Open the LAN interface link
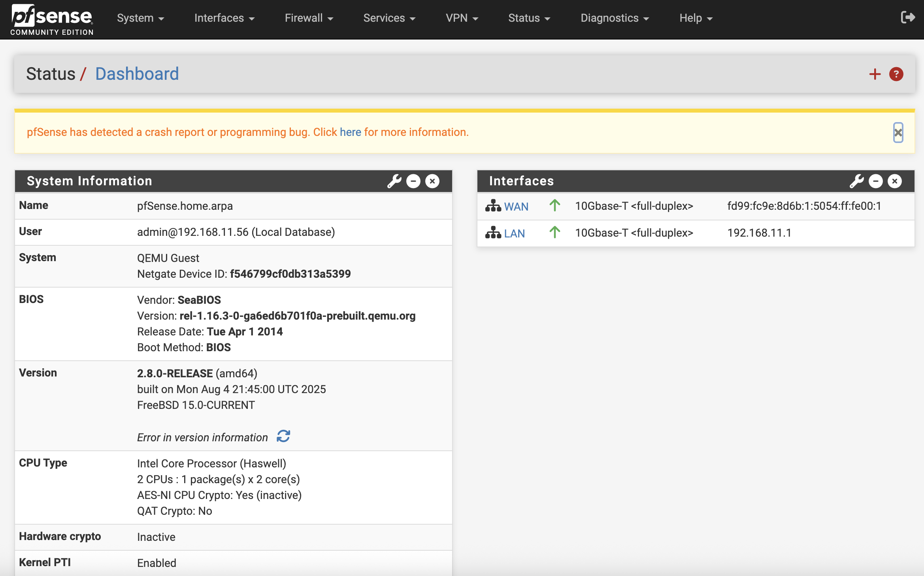924x576 pixels. click(515, 233)
